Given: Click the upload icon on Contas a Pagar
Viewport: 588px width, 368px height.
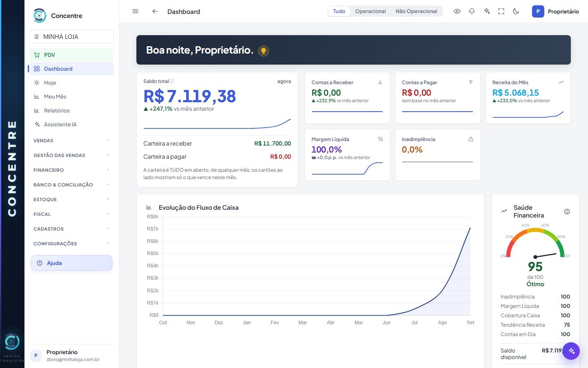Looking at the screenshot, I should [x=470, y=82].
